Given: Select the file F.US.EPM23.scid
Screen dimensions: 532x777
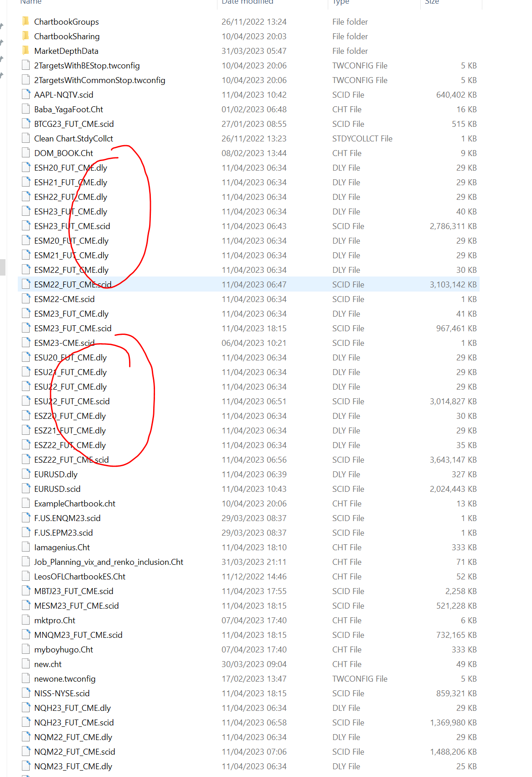Looking at the screenshot, I should (x=63, y=532).
